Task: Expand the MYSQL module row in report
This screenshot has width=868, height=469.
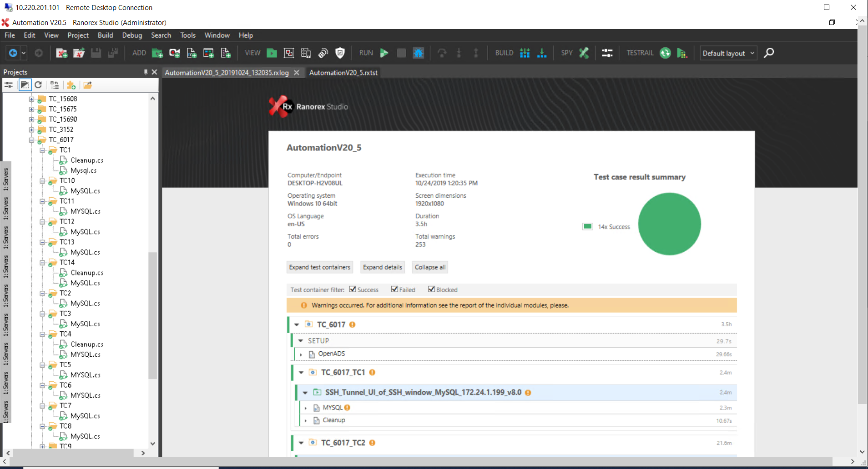Action: (306, 408)
